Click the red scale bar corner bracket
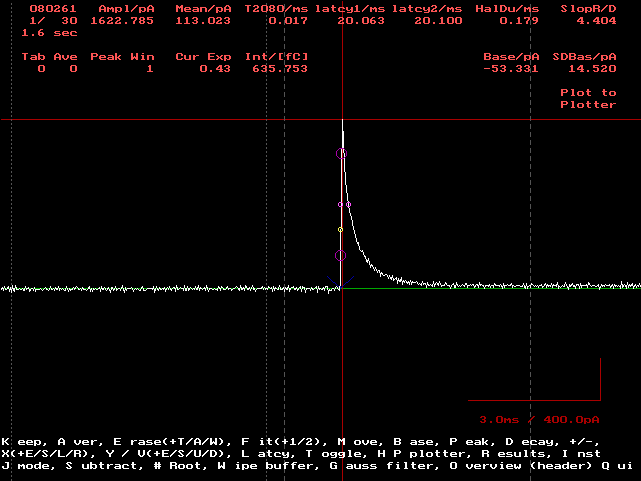The width and height of the screenshot is (641, 481). coord(599,398)
